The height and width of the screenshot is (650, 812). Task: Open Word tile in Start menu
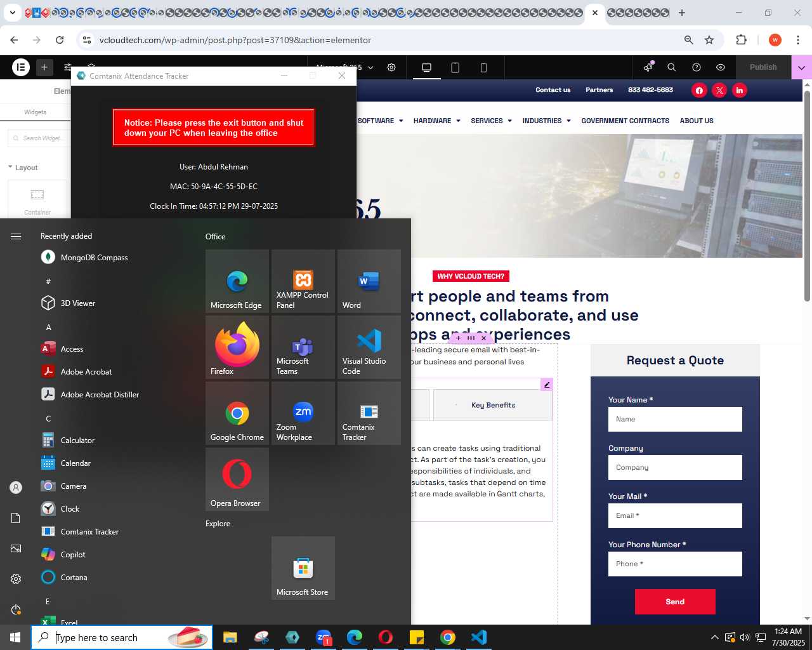369,281
